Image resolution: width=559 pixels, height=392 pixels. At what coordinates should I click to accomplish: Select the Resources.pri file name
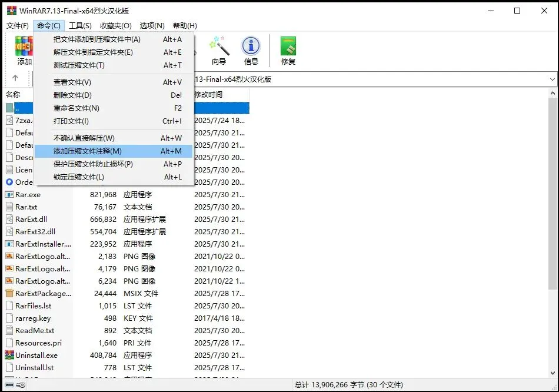click(38, 343)
